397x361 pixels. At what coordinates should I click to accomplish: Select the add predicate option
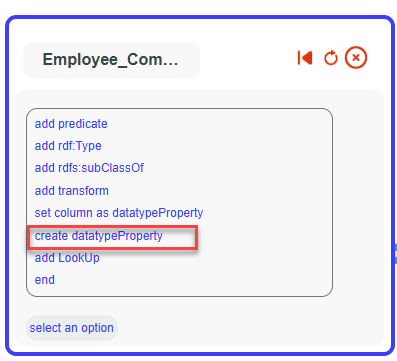(x=71, y=124)
